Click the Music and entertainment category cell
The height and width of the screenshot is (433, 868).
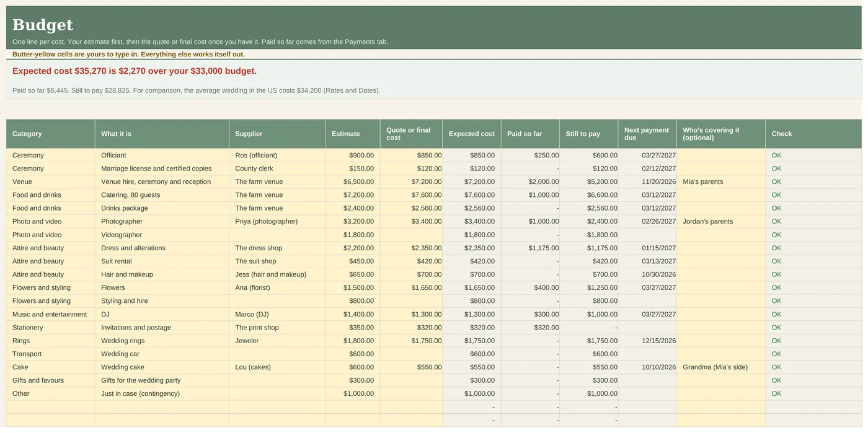[50, 315]
